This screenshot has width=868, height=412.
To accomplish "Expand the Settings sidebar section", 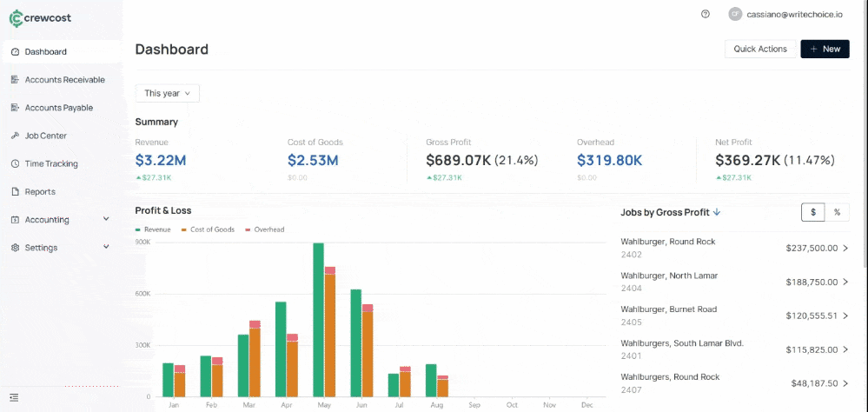I will tap(106, 248).
